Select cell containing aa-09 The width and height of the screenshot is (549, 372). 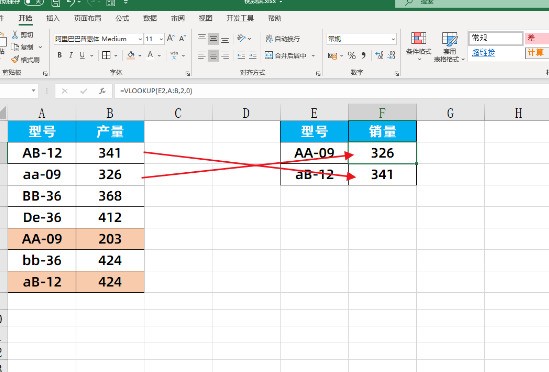[42, 174]
